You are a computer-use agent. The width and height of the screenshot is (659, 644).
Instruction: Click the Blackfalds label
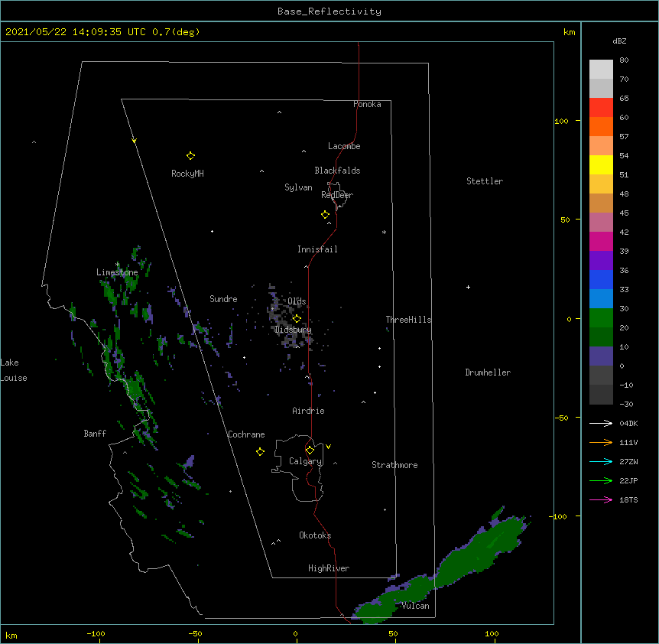[x=337, y=171]
